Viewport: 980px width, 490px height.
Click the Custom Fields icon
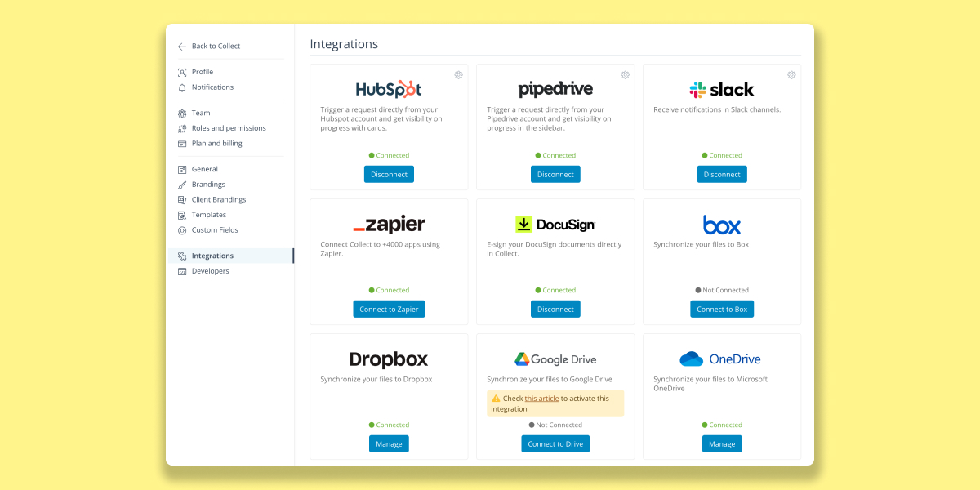[182, 230]
